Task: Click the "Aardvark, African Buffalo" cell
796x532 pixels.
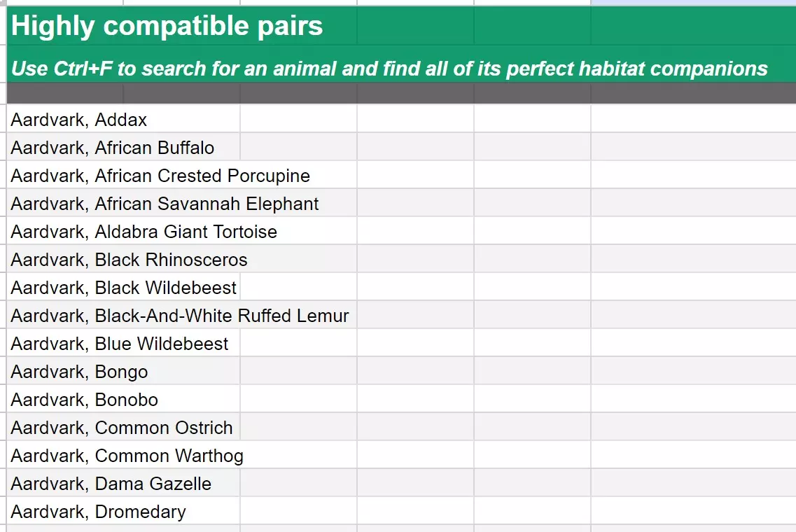Action: click(113, 148)
